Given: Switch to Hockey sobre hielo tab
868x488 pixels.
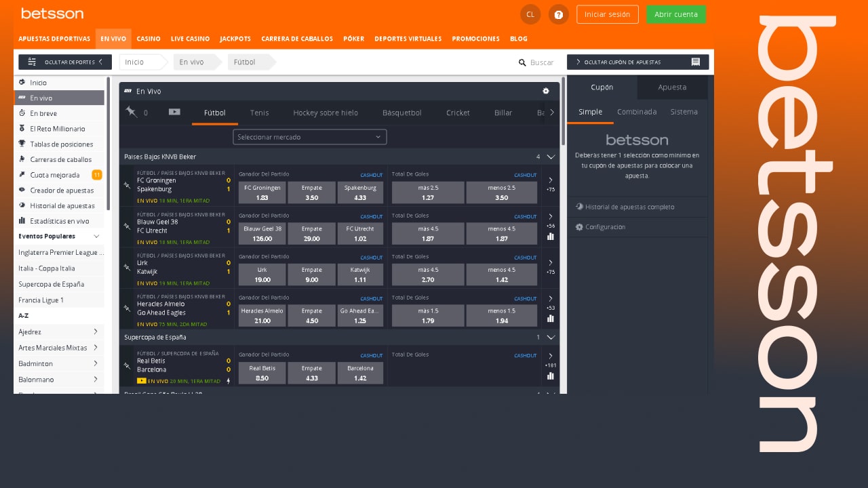Looking at the screenshot, I should click(x=325, y=113).
